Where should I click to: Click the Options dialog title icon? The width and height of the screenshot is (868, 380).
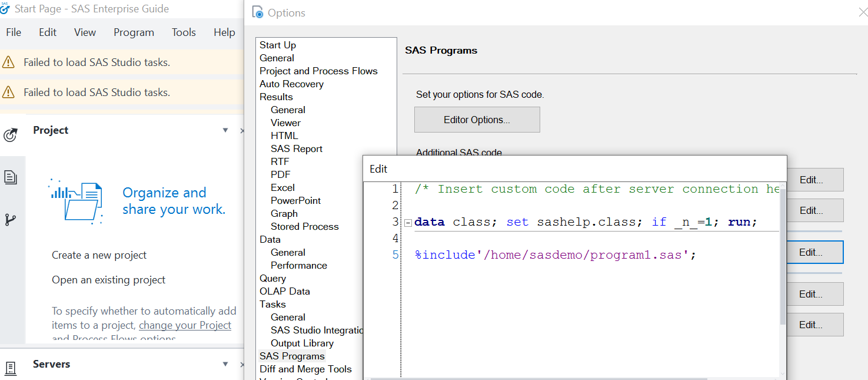[257, 12]
